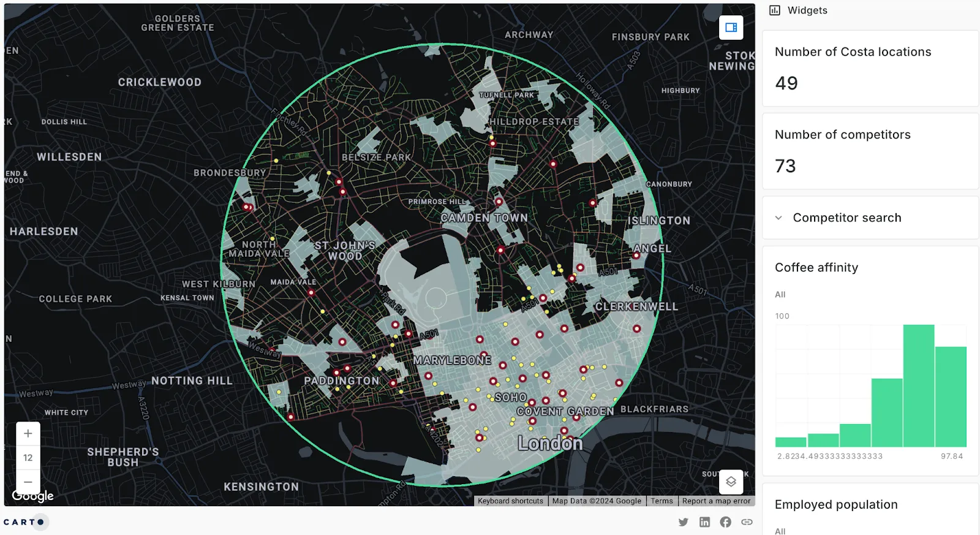Click the Widgets panel header icon
The width and height of the screenshot is (980, 535).
tap(775, 10)
